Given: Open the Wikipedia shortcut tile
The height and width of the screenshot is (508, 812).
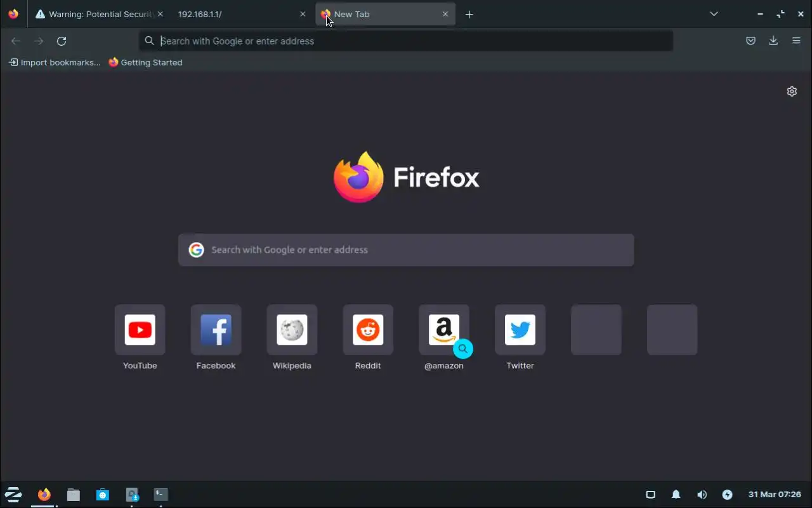Looking at the screenshot, I should pyautogui.click(x=292, y=330).
